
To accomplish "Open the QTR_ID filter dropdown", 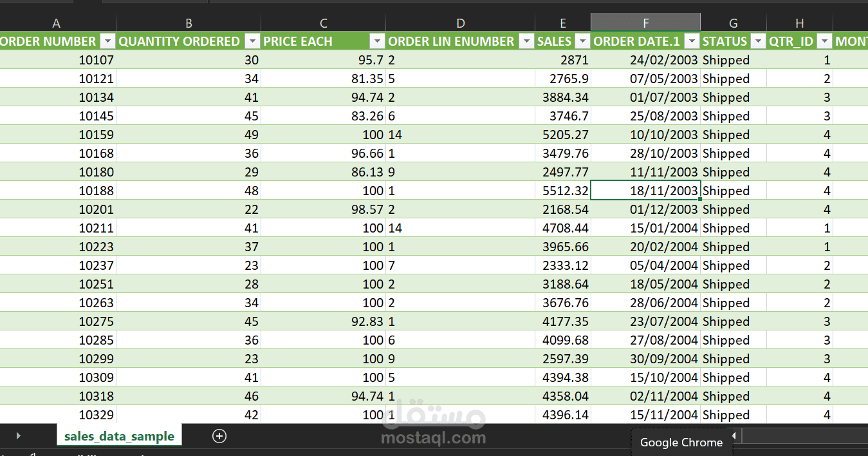I will [824, 41].
